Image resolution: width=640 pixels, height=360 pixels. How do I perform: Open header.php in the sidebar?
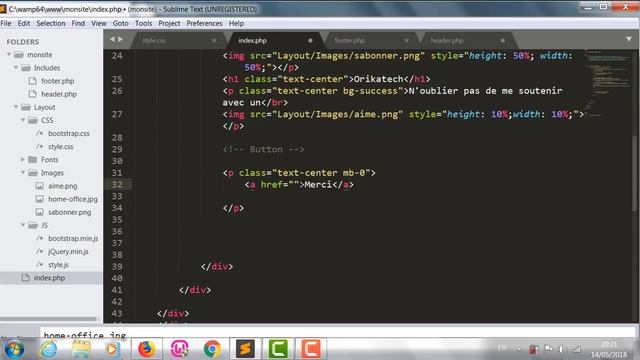(x=59, y=94)
